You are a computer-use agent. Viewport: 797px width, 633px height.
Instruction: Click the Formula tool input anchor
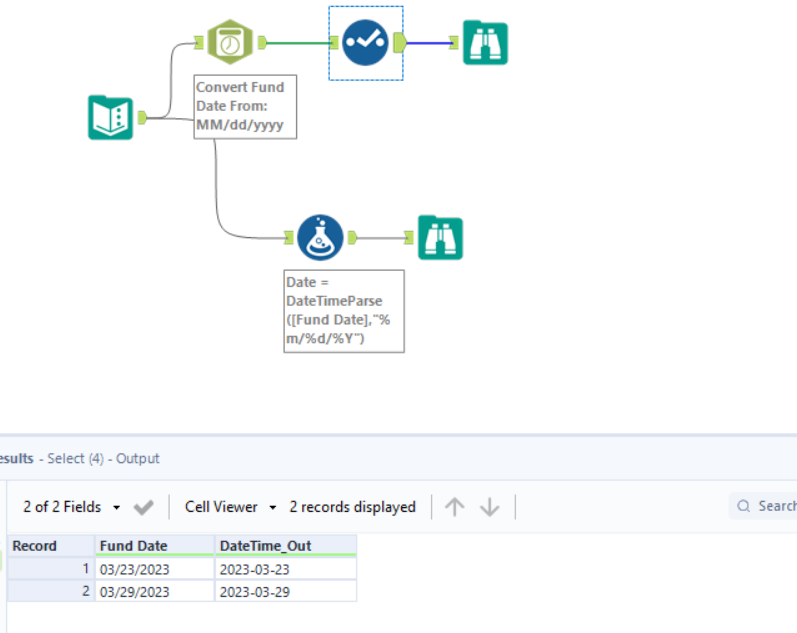coord(289,237)
